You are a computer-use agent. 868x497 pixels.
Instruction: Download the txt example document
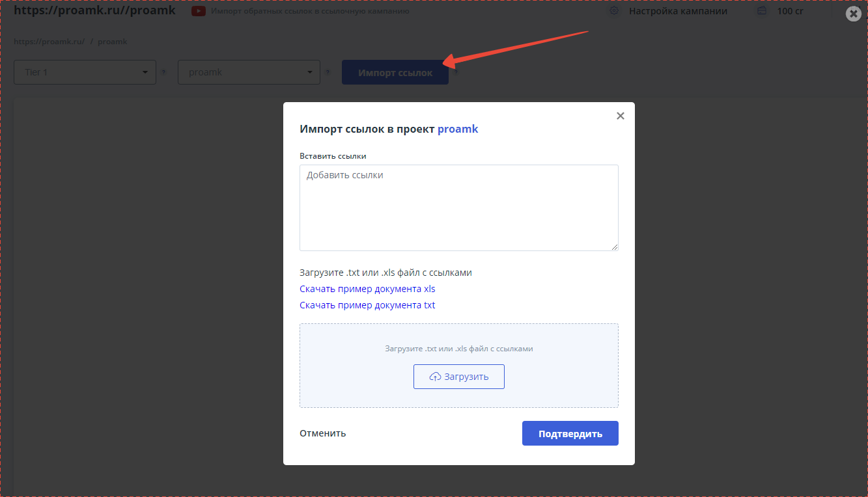coord(367,305)
